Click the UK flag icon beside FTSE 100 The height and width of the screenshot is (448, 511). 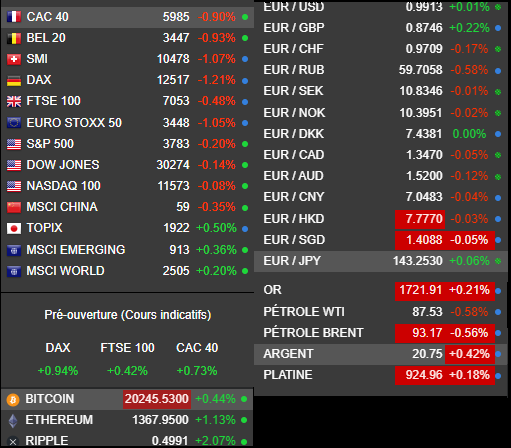pos(14,101)
